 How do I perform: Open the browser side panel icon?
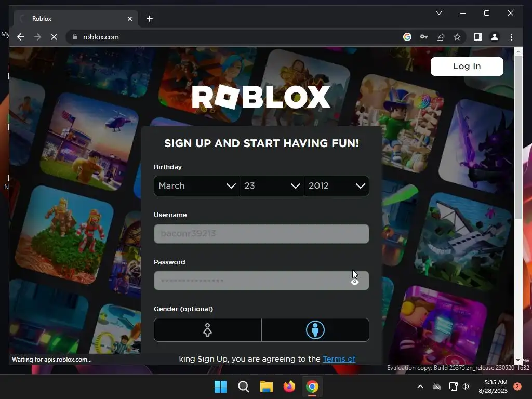coord(478,37)
